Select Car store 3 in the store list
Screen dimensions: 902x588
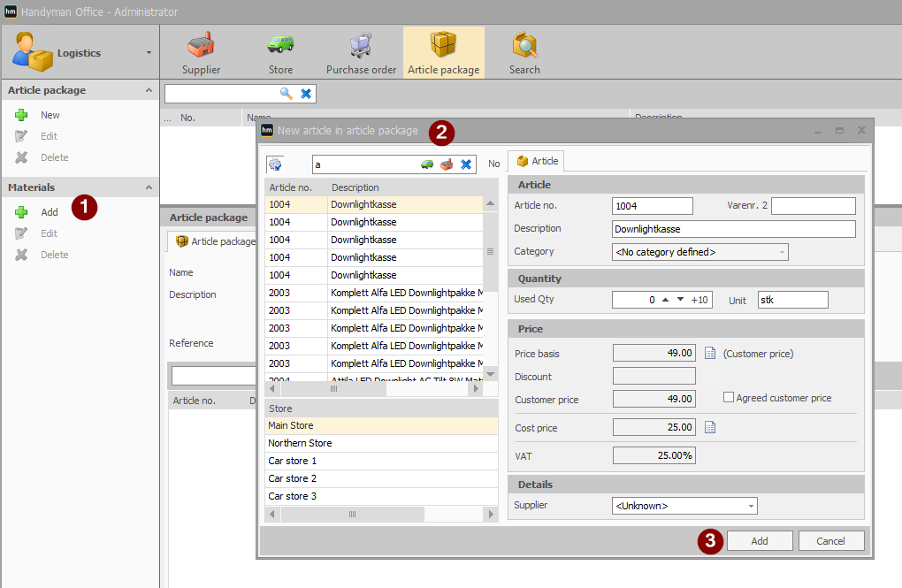(381, 497)
